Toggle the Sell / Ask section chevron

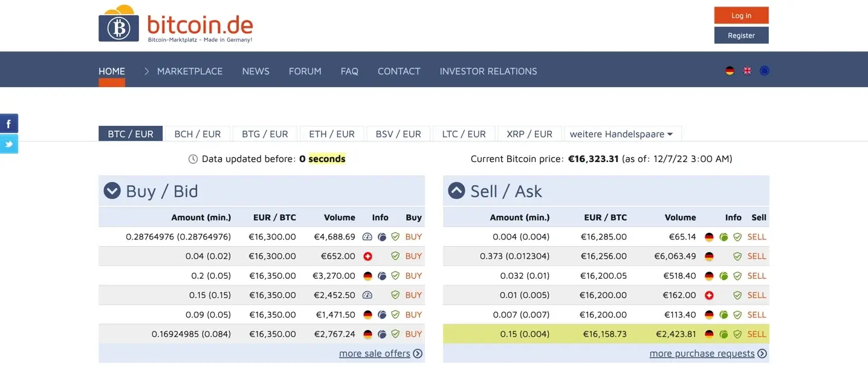pyautogui.click(x=456, y=191)
